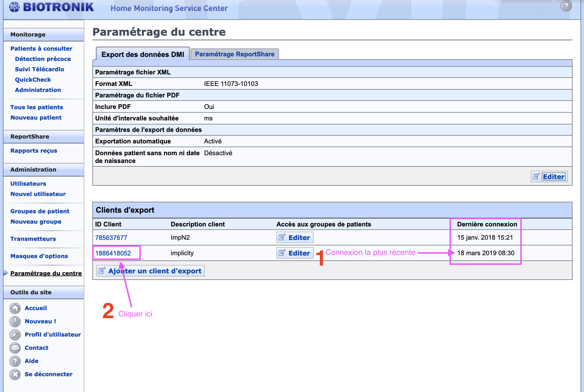Open Suivi Télécardio
The image size is (584, 392).
point(39,69)
